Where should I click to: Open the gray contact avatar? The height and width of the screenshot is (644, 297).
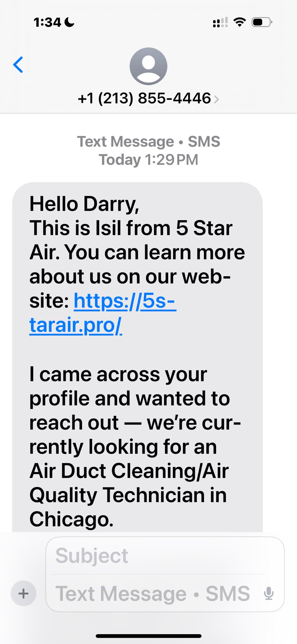148,66
